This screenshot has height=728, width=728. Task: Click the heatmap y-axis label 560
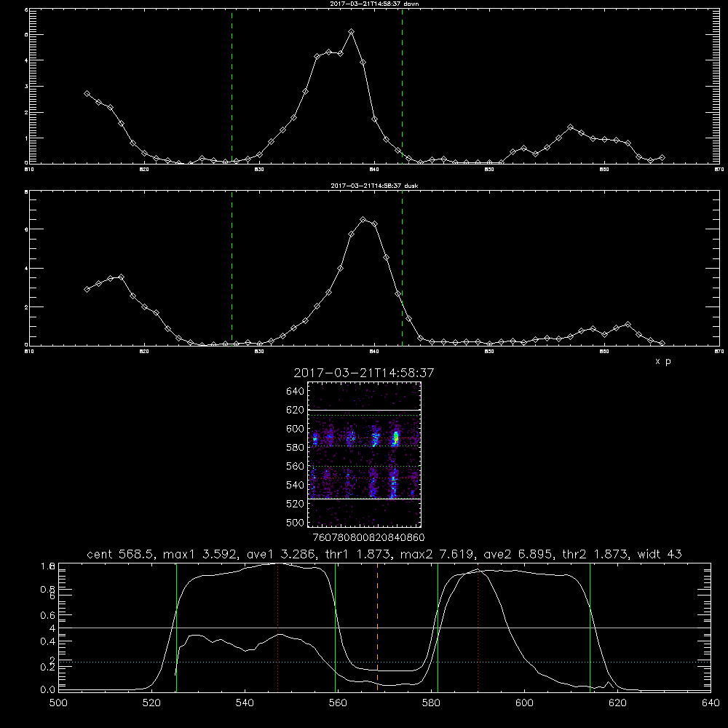click(x=295, y=466)
